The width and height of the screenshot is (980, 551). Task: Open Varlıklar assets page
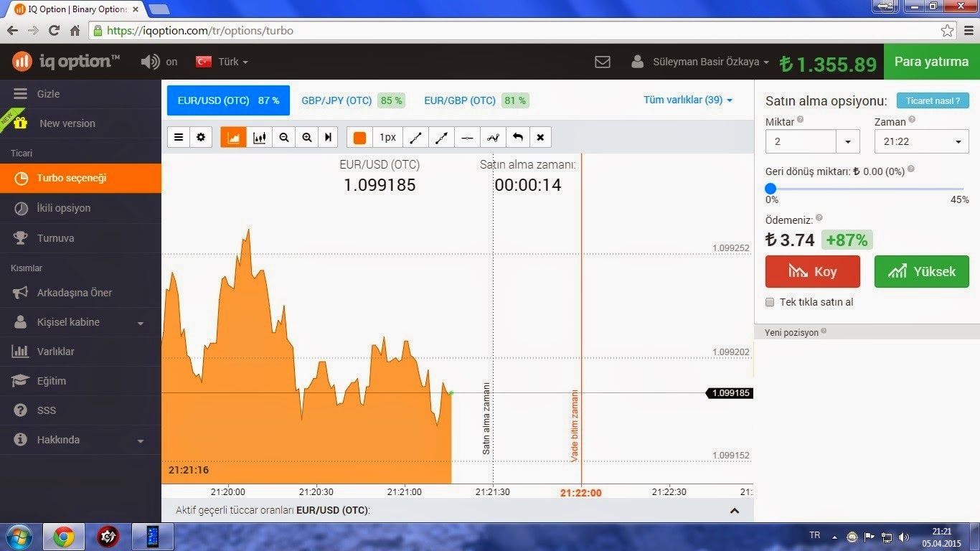coord(80,352)
